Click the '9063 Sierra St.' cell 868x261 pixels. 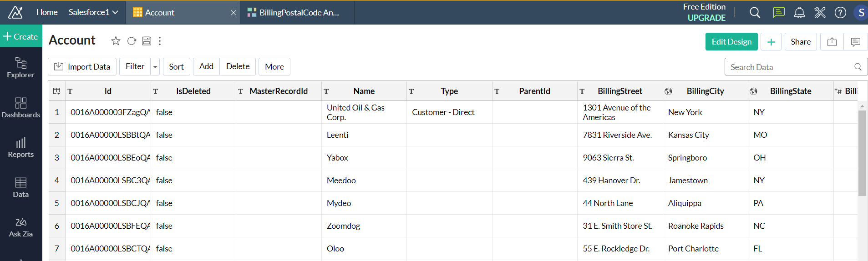coord(620,158)
